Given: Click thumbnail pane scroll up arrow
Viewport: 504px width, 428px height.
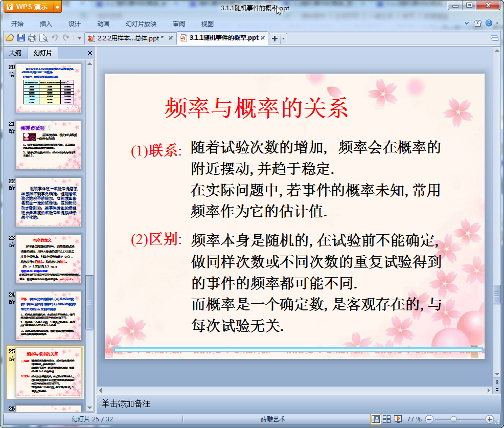Looking at the screenshot, I should click(89, 64).
